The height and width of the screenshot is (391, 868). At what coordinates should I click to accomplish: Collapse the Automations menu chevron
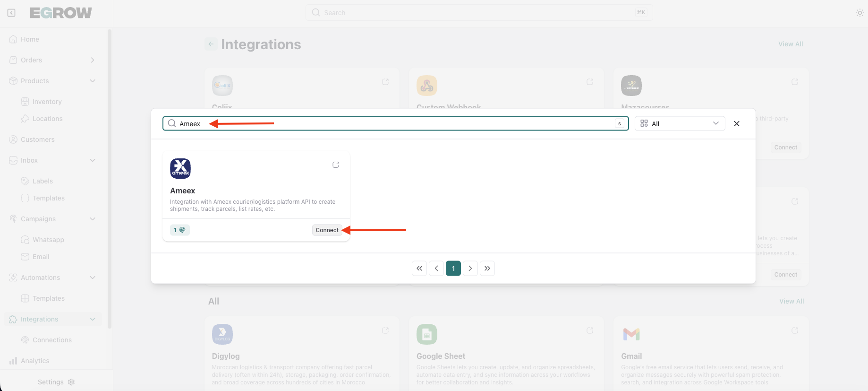click(93, 278)
